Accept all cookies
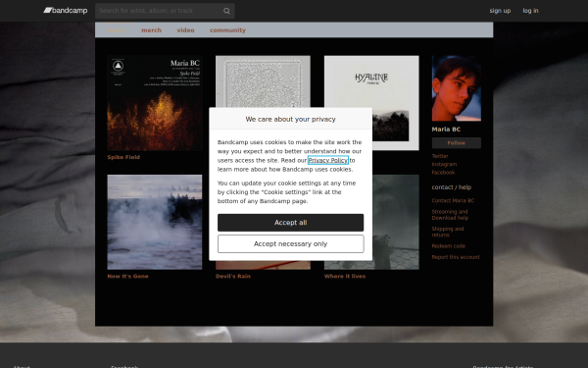 (291, 223)
